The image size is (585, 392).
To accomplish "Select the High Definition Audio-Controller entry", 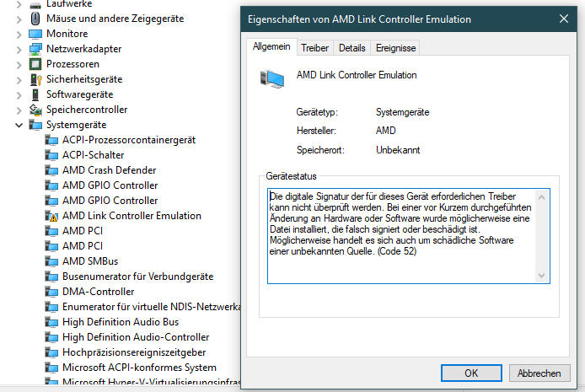I will (x=136, y=337).
